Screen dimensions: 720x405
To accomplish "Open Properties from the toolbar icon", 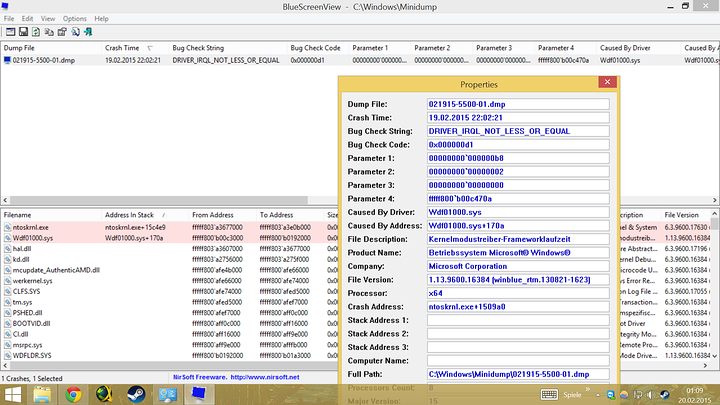I will tap(61, 32).
